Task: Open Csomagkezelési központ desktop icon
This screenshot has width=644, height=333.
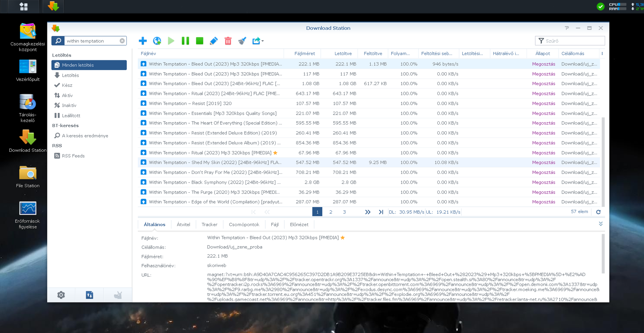Action: [28, 38]
